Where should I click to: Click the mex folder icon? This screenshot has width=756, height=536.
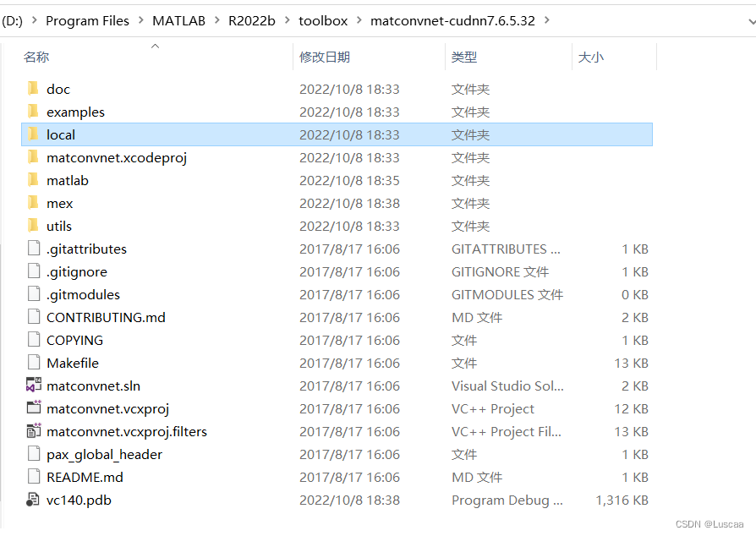pos(33,202)
